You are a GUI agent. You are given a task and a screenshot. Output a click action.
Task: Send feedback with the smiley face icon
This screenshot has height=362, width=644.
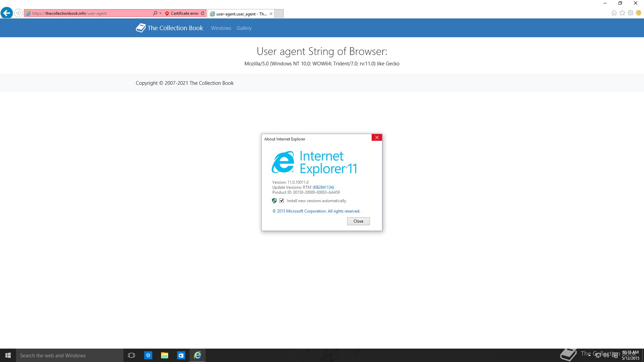(639, 13)
